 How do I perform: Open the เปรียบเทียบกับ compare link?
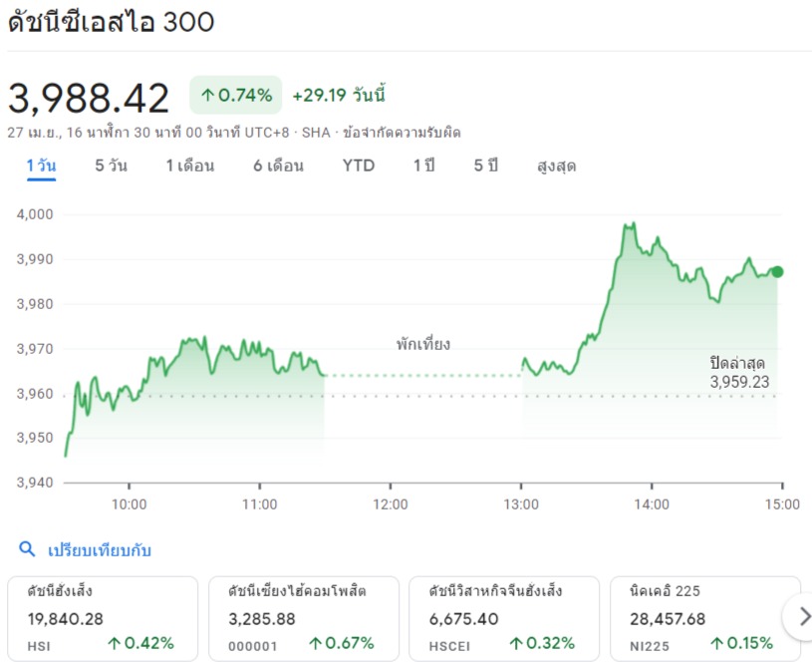click(x=100, y=550)
